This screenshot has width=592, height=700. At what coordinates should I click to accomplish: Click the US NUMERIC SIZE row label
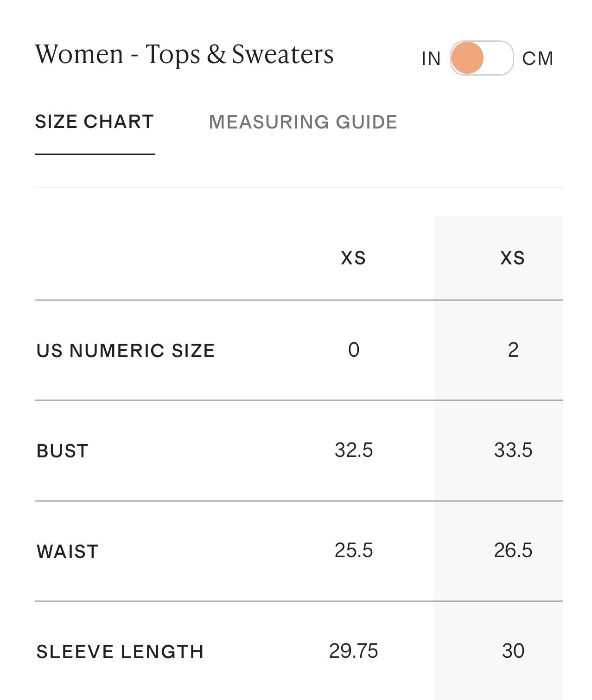tap(126, 351)
